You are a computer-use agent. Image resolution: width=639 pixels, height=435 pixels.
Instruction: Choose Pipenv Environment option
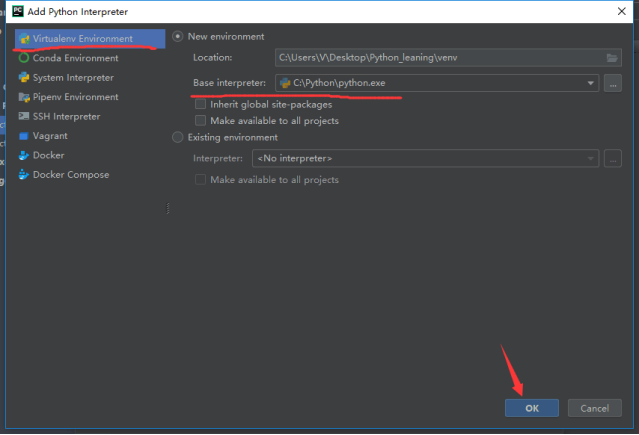[90, 97]
